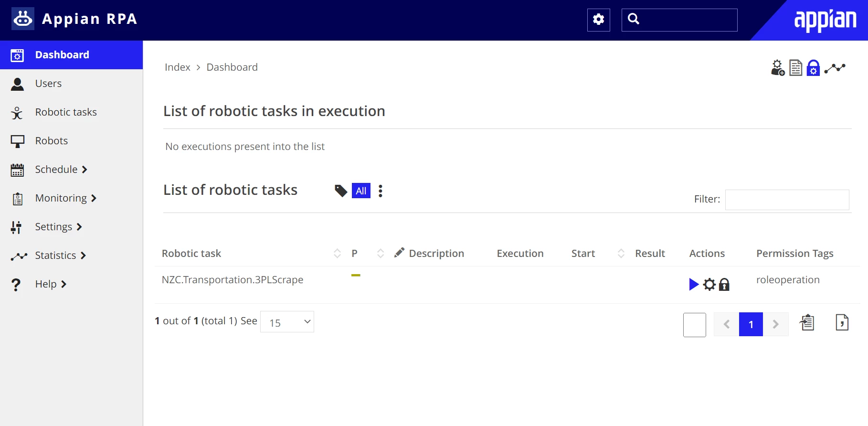Click the roleoperation permission tag
This screenshot has height=426, width=868.
click(788, 280)
